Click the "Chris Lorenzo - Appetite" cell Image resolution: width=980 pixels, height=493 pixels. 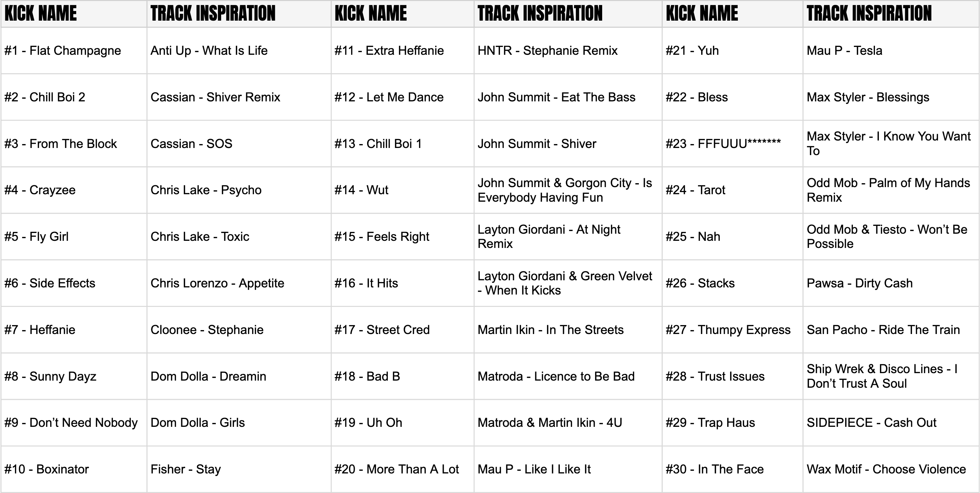click(x=217, y=283)
